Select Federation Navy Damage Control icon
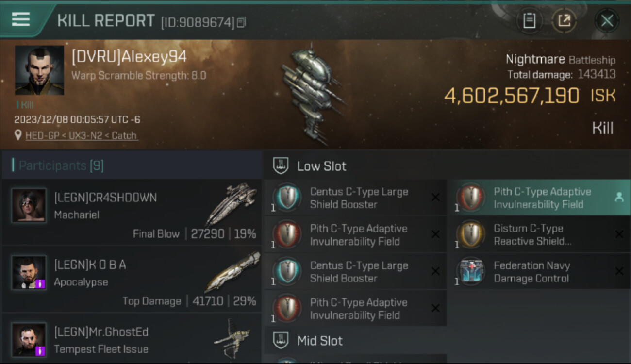This screenshot has height=364, width=631. coord(471,271)
